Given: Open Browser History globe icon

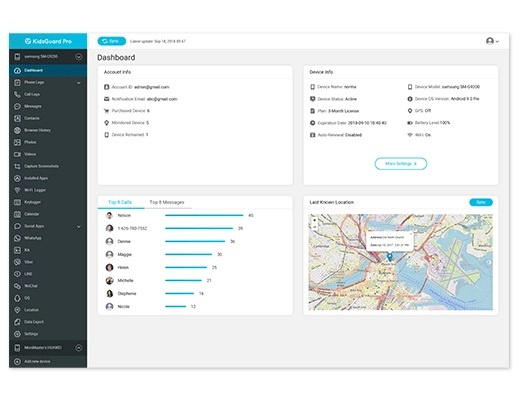Looking at the screenshot, I should 17,130.
